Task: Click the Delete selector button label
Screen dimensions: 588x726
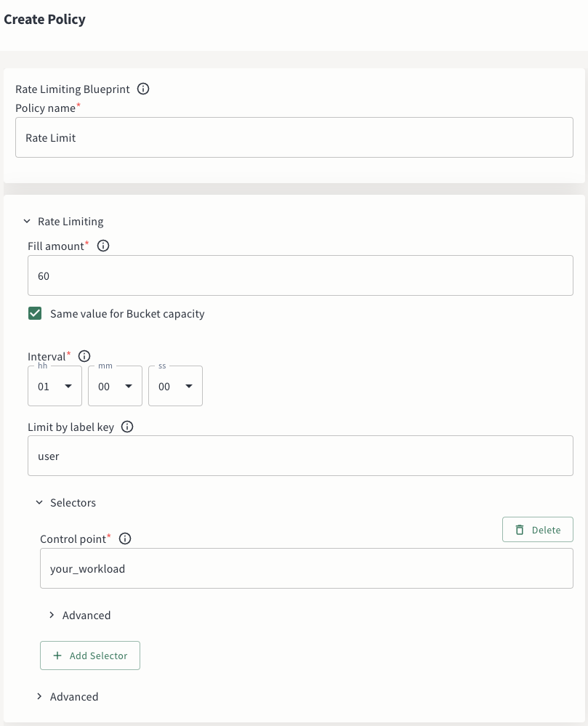Action: pos(546,530)
